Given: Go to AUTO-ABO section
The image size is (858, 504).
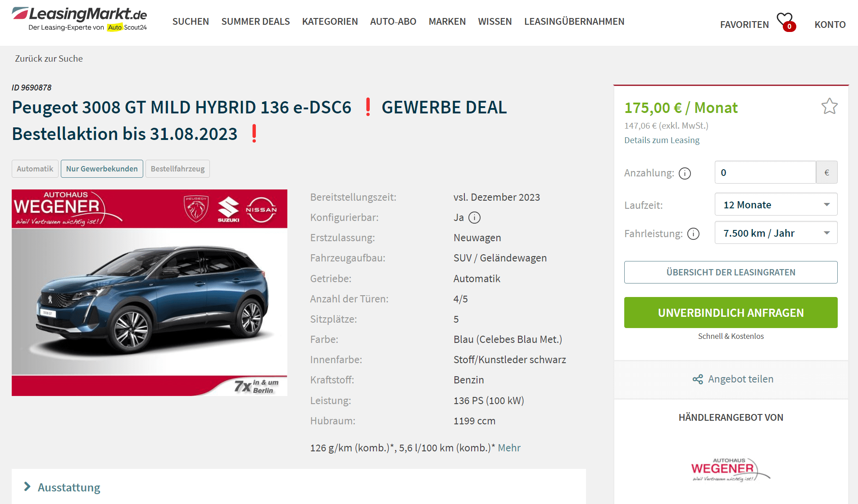Looking at the screenshot, I should (393, 22).
